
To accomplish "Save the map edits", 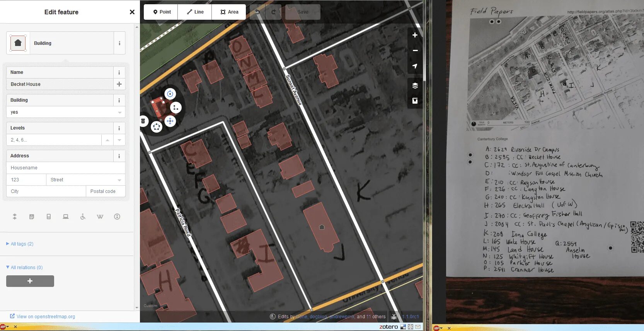I will coord(303,12).
